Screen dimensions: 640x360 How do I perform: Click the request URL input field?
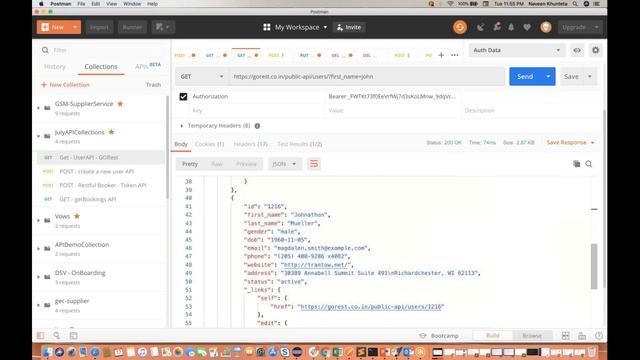click(367, 77)
